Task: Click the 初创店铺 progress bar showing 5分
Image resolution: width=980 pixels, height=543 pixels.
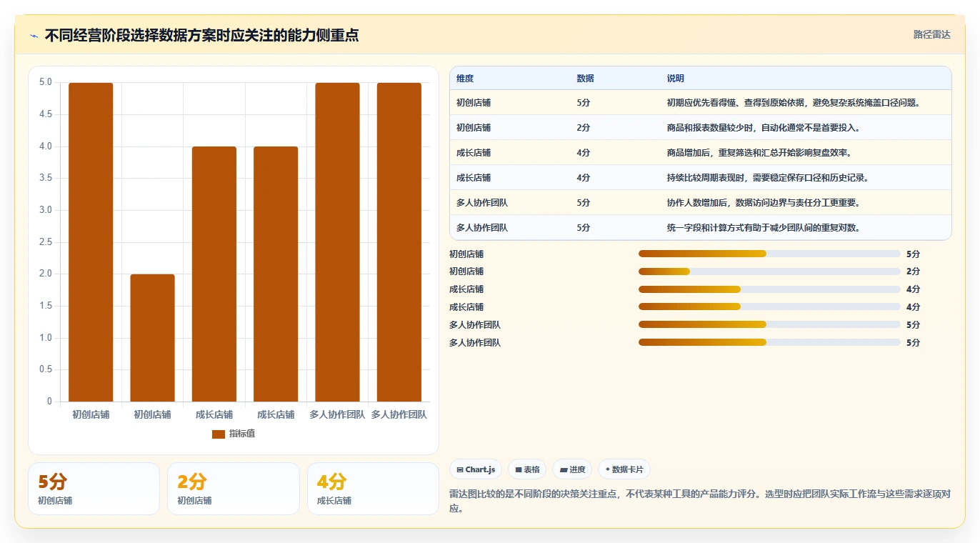Action: tap(769, 254)
